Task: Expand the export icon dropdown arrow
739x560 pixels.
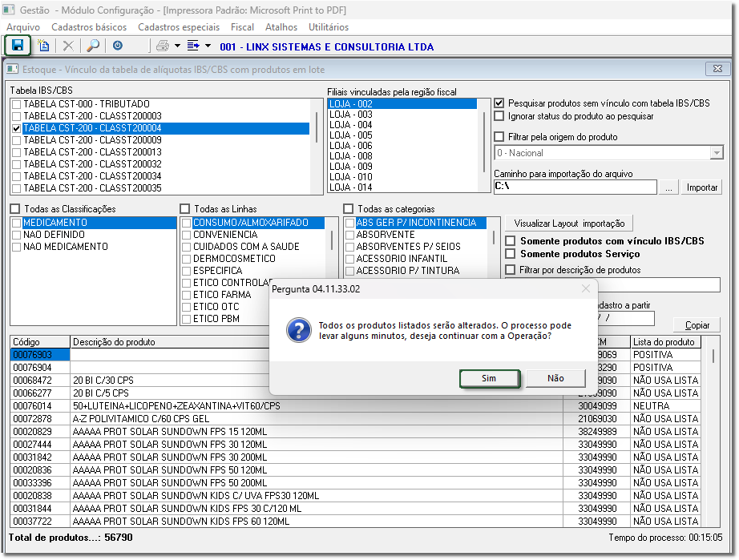Action: pos(208,46)
